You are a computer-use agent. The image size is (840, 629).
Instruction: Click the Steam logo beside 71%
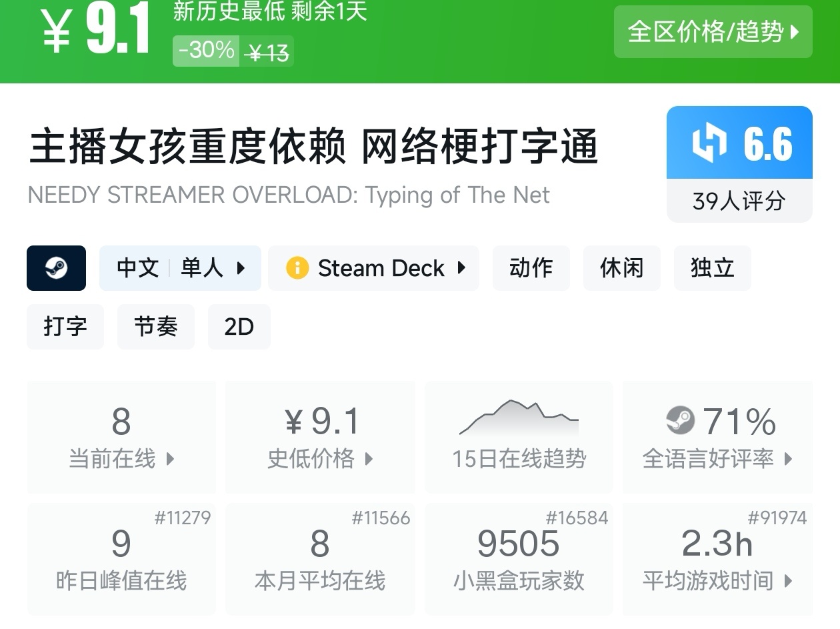(x=680, y=421)
